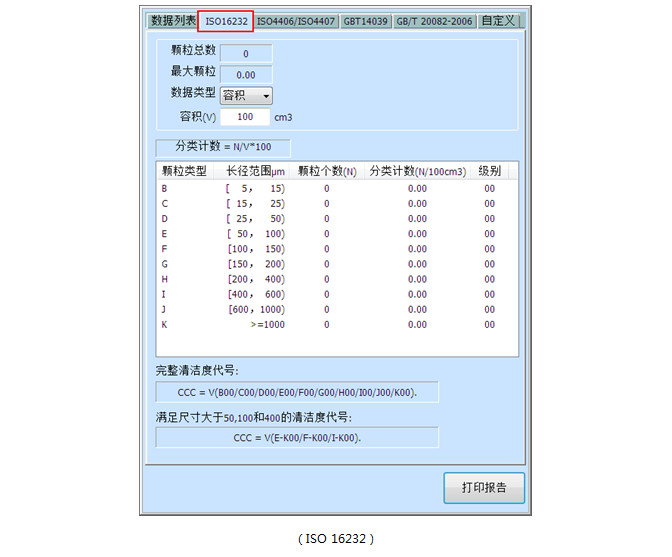Image resolution: width=672 pixels, height=557 pixels.
Task: Select the particle type K row with >=1000
Action: 336,324
